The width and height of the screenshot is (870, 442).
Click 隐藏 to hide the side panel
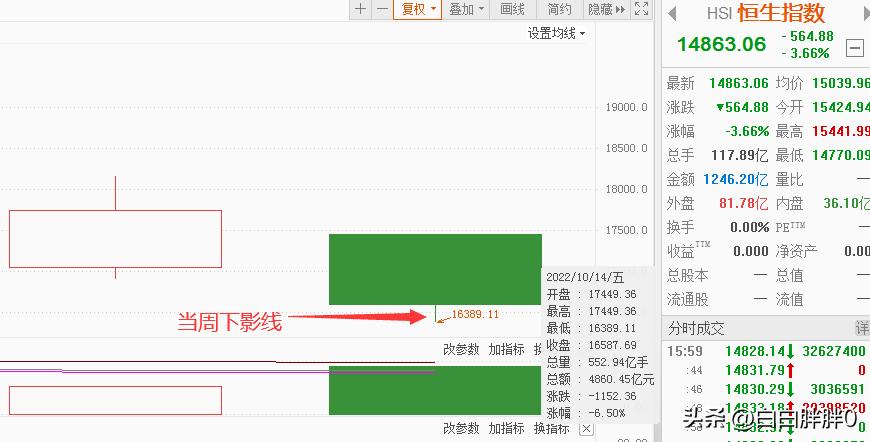pyautogui.click(x=606, y=9)
